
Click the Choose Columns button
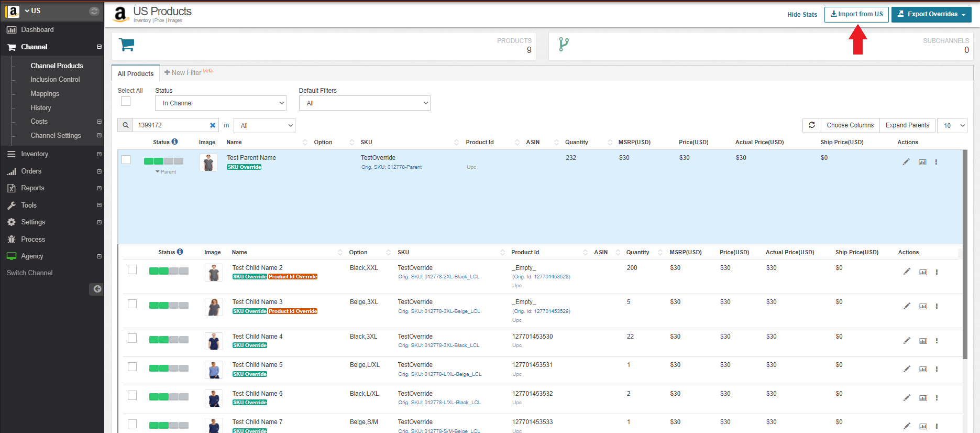[x=850, y=125]
